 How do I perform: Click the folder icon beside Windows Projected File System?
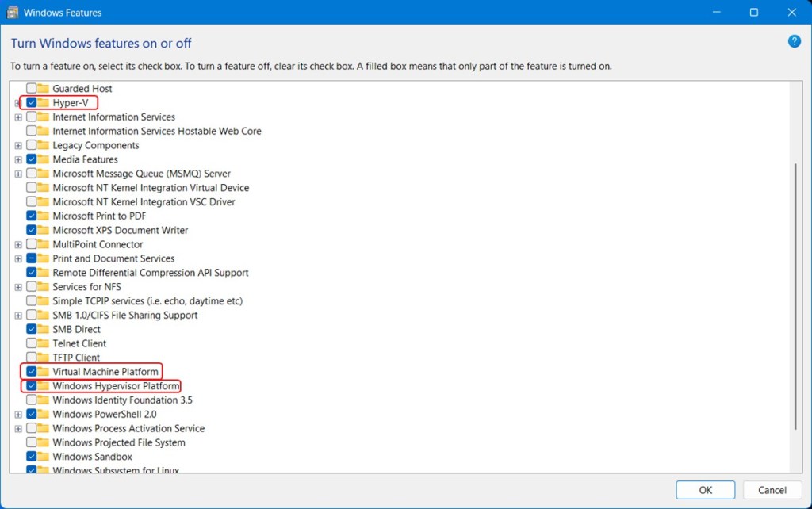[x=43, y=442]
